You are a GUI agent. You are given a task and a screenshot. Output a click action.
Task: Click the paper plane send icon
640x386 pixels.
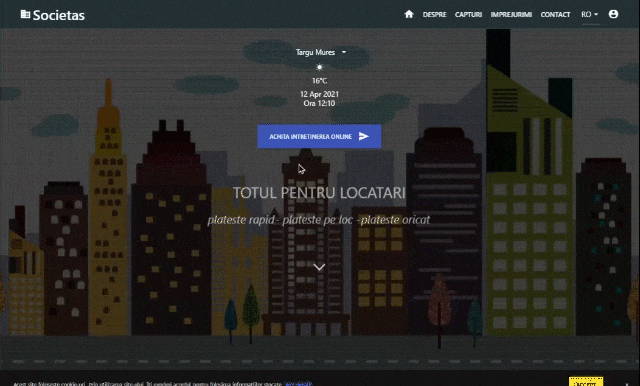[364, 136]
